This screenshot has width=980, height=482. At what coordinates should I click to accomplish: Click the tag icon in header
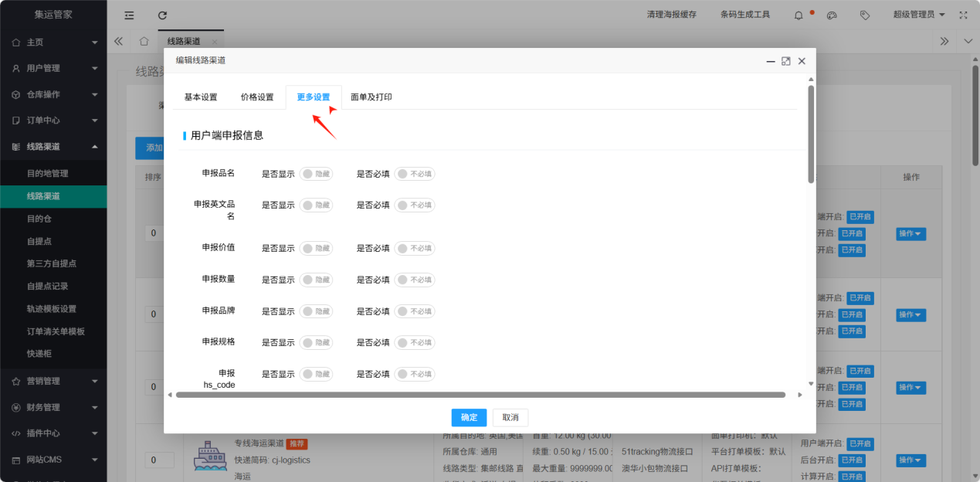865,15
